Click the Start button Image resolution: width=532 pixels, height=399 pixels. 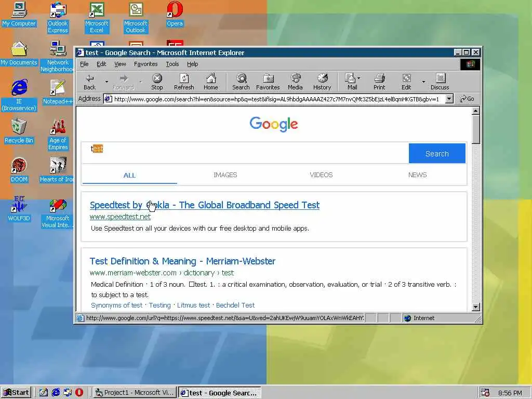click(x=16, y=393)
